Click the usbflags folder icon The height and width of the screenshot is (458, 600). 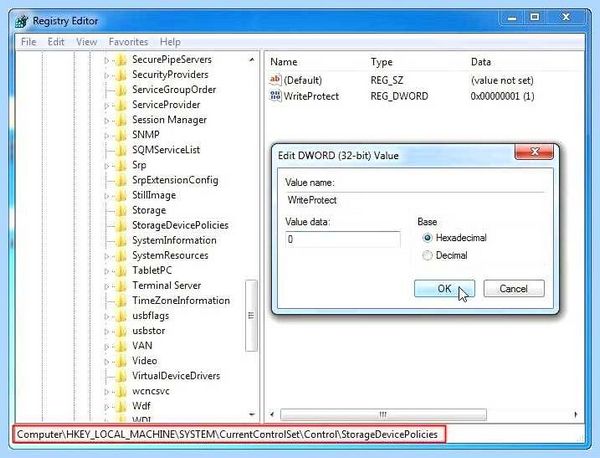pos(121,316)
